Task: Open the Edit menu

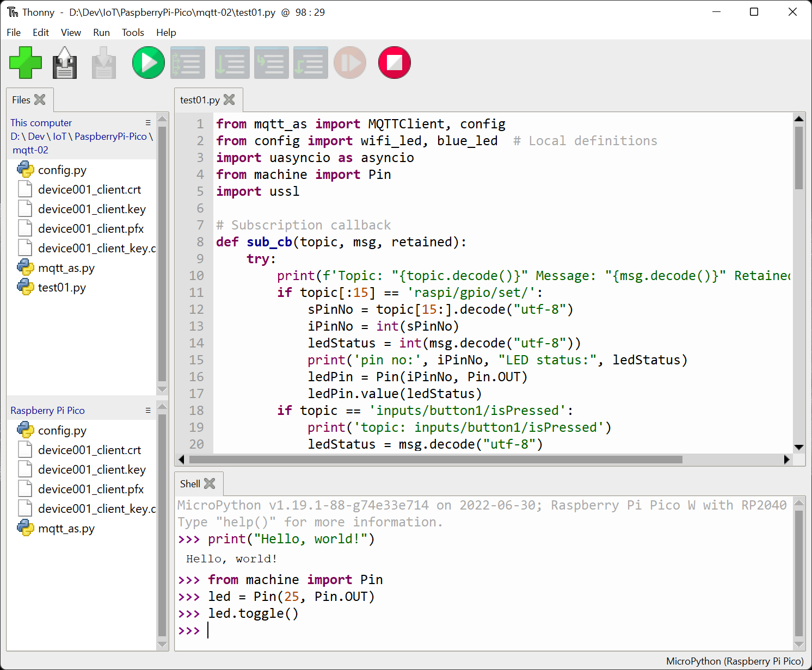Action: pos(41,32)
